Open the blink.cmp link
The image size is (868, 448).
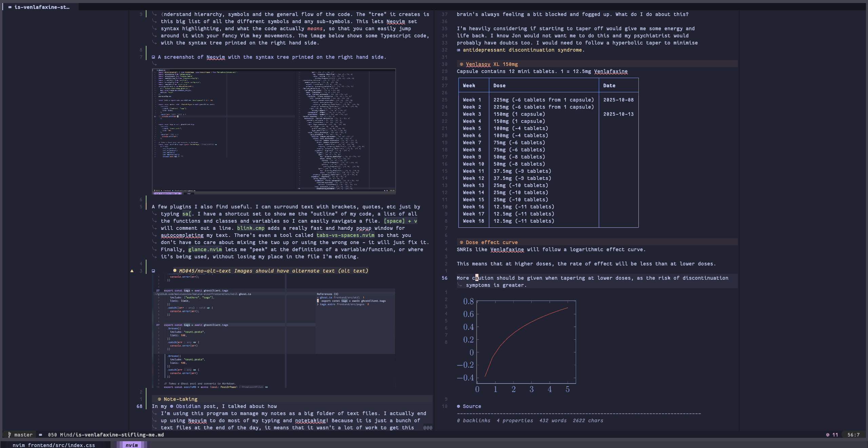[x=251, y=228]
